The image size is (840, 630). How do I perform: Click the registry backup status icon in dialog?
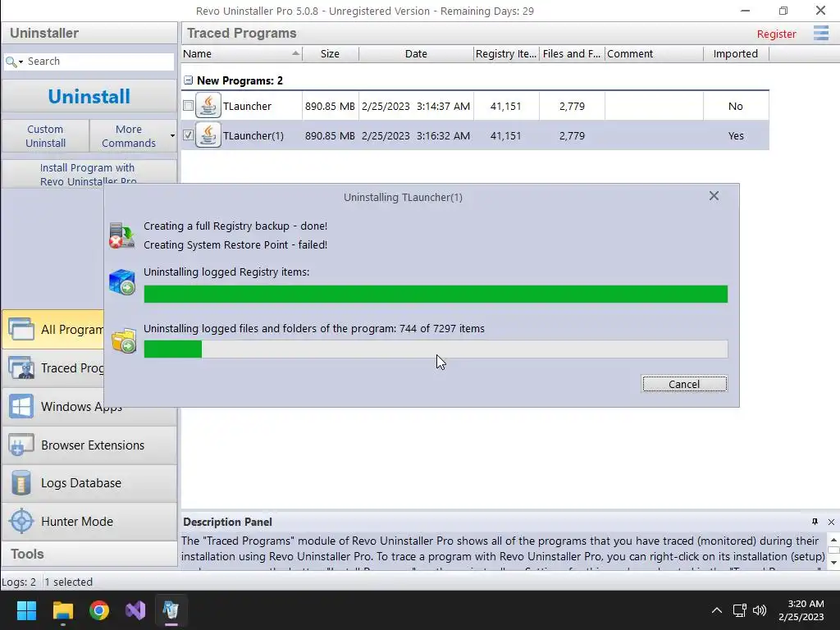click(122, 235)
